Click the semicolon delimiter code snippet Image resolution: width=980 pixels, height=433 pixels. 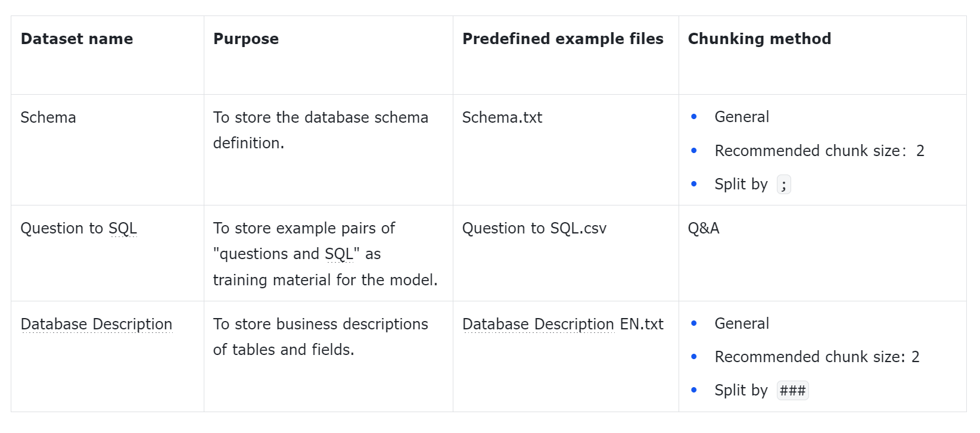tap(784, 185)
